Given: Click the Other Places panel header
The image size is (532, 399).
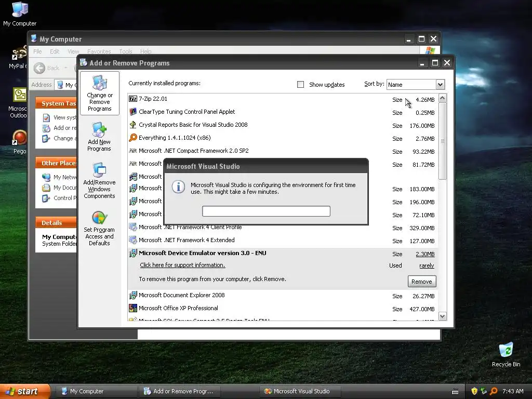Looking at the screenshot, I should (x=56, y=163).
